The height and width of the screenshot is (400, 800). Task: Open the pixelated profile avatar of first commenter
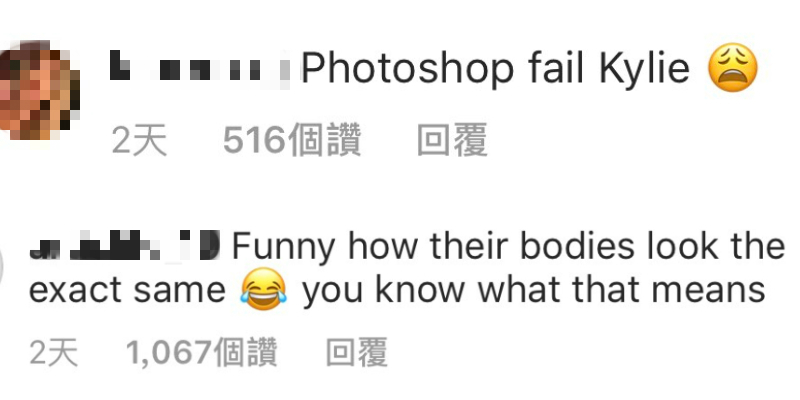pos(38,90)
